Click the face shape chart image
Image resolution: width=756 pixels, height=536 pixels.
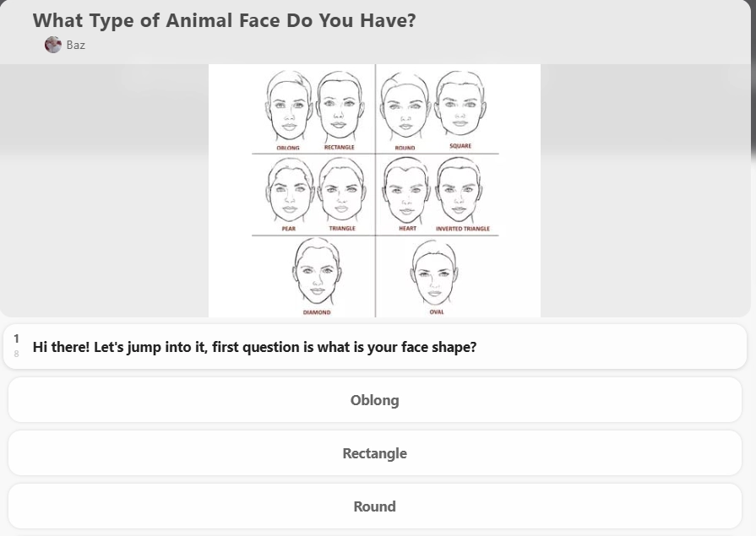click(x=375, y=190)
